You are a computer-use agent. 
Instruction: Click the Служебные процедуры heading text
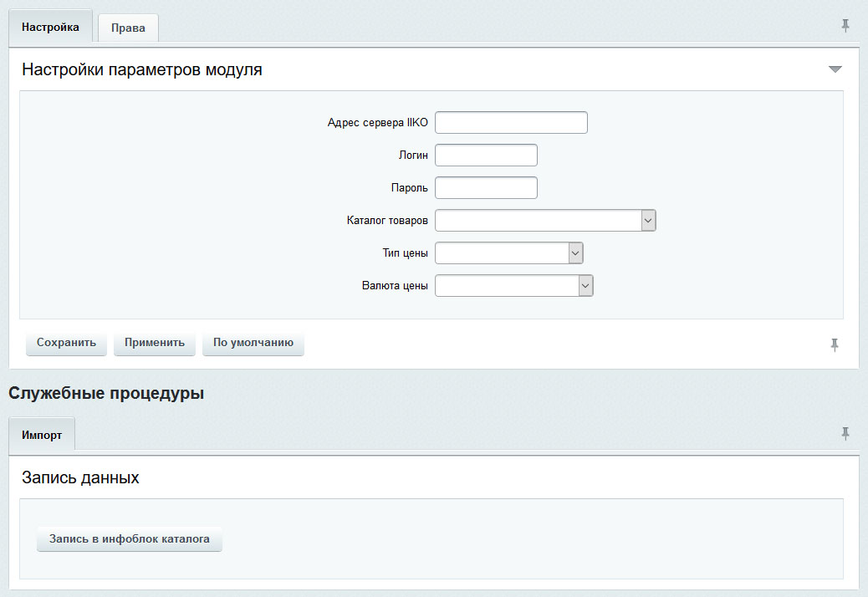click(106, 394)
